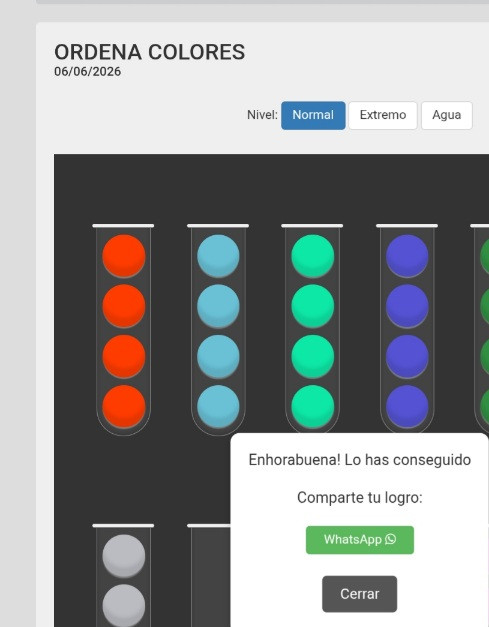This screenshot has width=489, height=627.
Task: Click the Comparte tu logro text
Action: (x=359, y=498)
